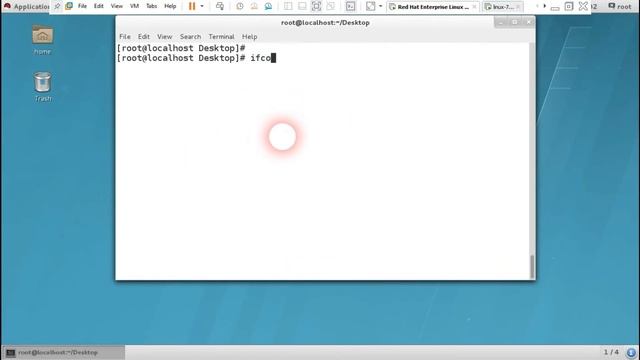Click the terminal command line text area

[x=322, y=161]
